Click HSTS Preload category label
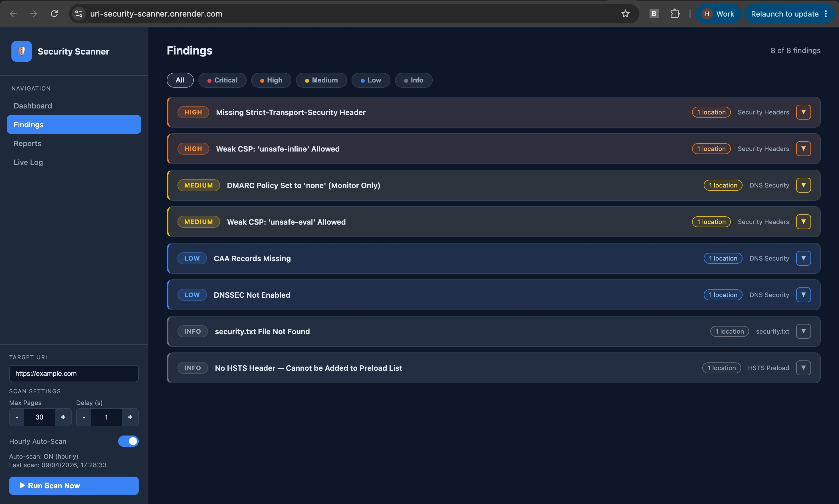Screen dimensions: 839x504 tap(769, 368)
